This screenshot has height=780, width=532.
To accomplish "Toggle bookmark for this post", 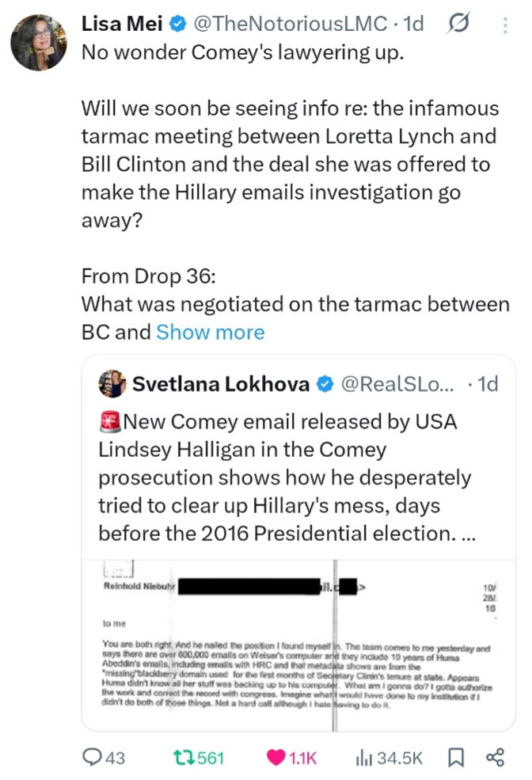I will pyautogui.click(x=456, y=757).
